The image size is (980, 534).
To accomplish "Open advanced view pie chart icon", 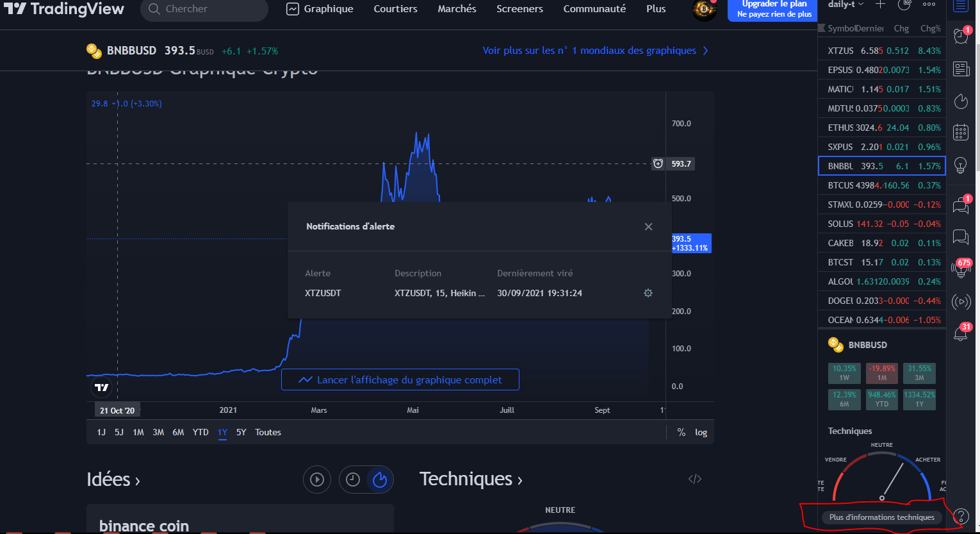I will [904, 4].
